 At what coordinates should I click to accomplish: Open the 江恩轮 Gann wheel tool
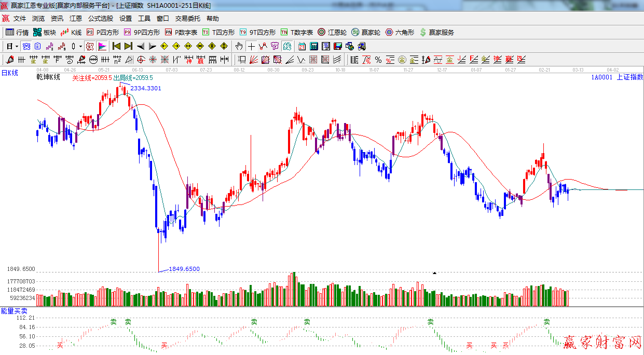pos(332,32)
